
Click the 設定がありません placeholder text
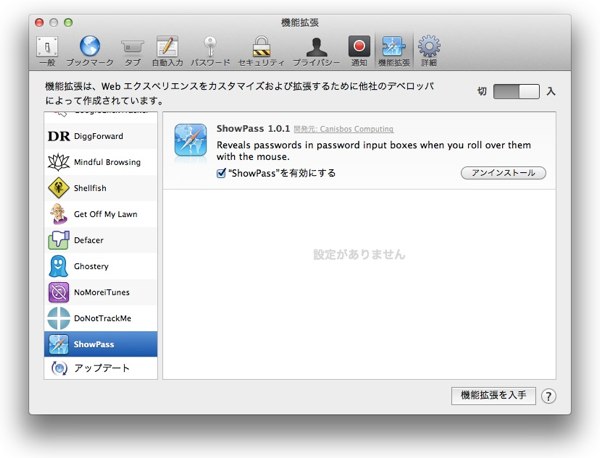click(359, 254)
